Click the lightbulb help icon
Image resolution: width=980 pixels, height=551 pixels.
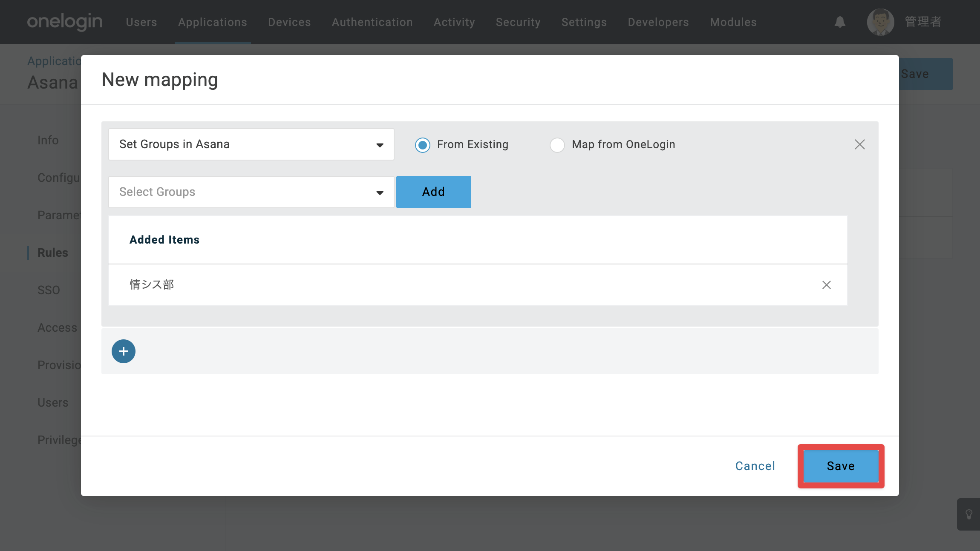point(969,514)
